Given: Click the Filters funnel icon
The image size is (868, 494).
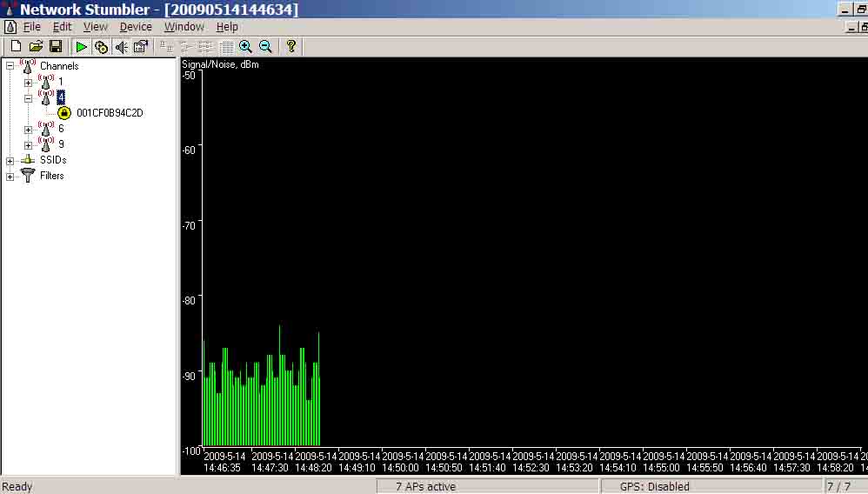Looking at the screenshot, I should [x=28, y=176].
